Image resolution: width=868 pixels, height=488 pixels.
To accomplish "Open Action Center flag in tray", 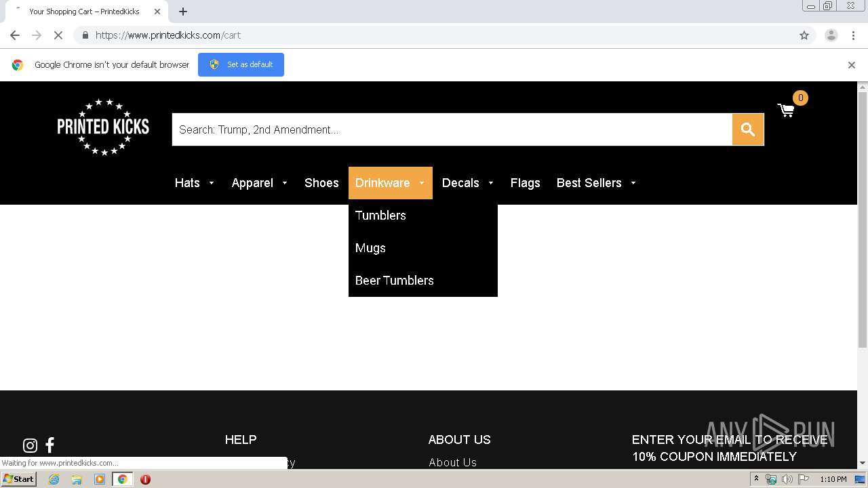I will (804, 479).
